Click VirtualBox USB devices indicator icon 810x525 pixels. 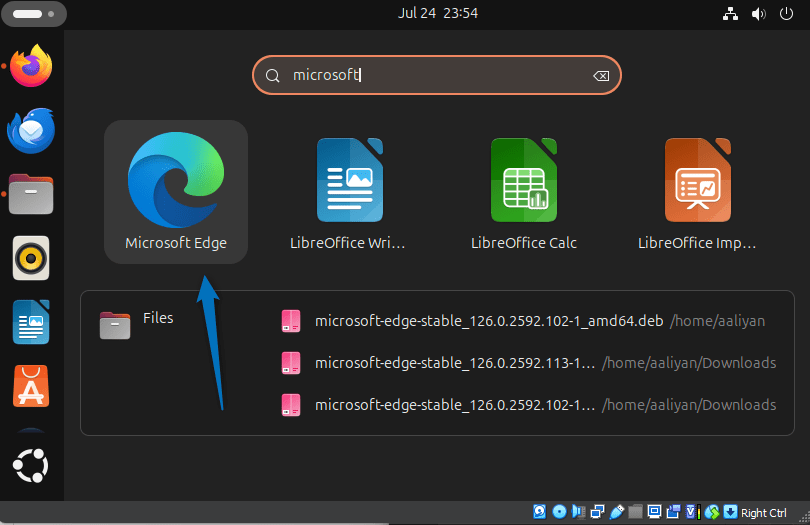pyautogui.click(x=617, y=512)
